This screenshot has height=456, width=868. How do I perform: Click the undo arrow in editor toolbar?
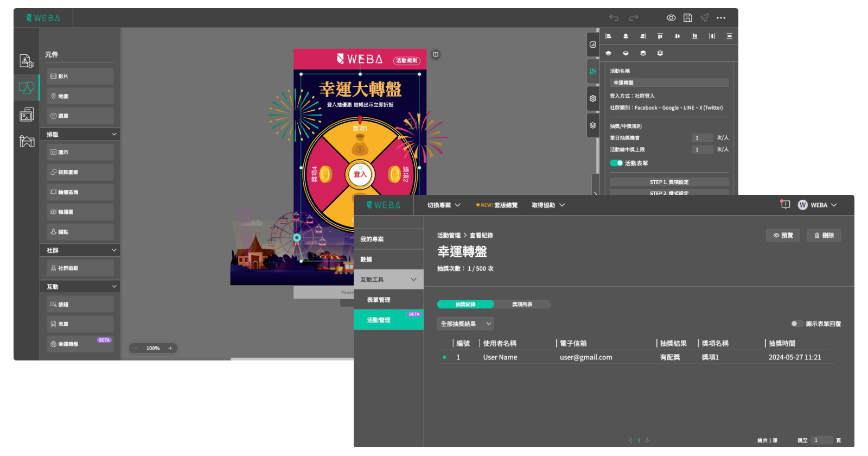(614, 18)
